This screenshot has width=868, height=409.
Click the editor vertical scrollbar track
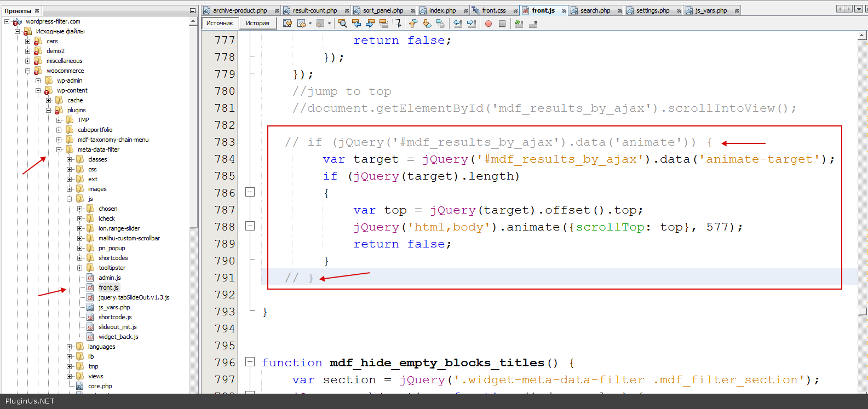pos(862,212)
